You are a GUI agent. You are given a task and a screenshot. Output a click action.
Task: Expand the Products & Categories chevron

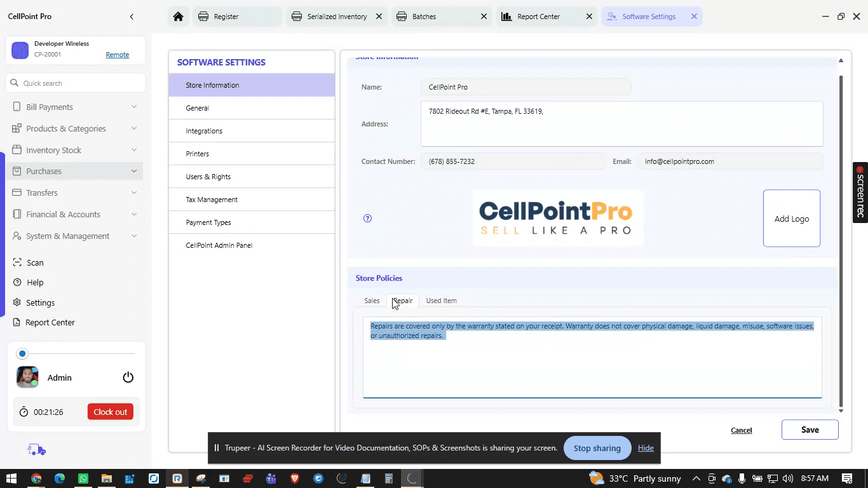(x=134, y=128)
